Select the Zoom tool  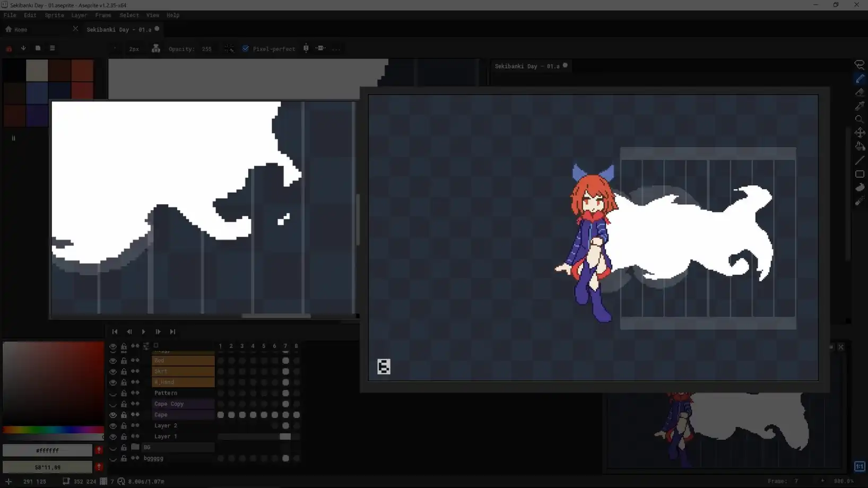pos(860,119)
